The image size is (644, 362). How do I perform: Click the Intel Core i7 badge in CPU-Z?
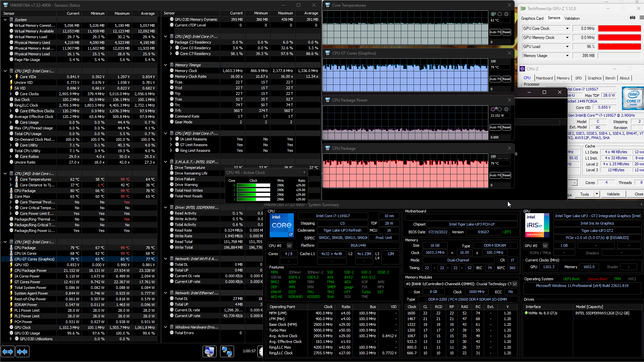click(x=633, y=98)
